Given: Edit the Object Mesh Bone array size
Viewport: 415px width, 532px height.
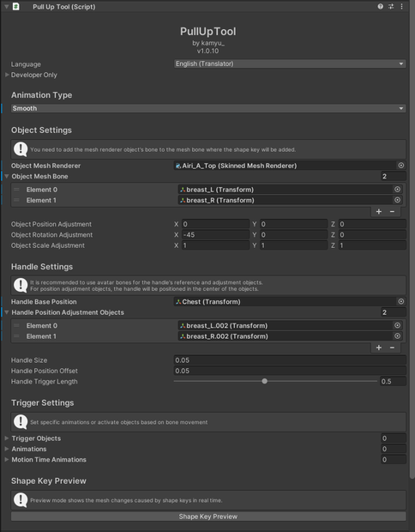Looking at the screenshot, I should point(394,176).
